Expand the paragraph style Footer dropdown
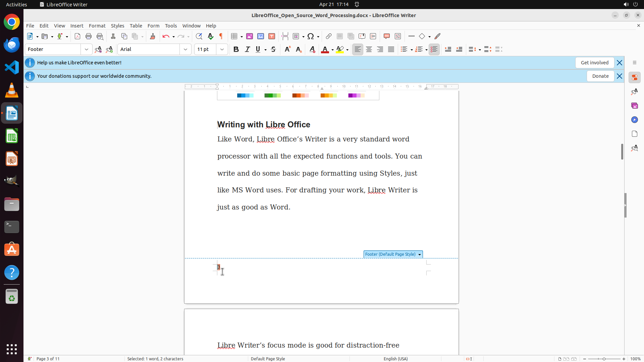Viewport: 644px width, 362px height. point(87,49)
